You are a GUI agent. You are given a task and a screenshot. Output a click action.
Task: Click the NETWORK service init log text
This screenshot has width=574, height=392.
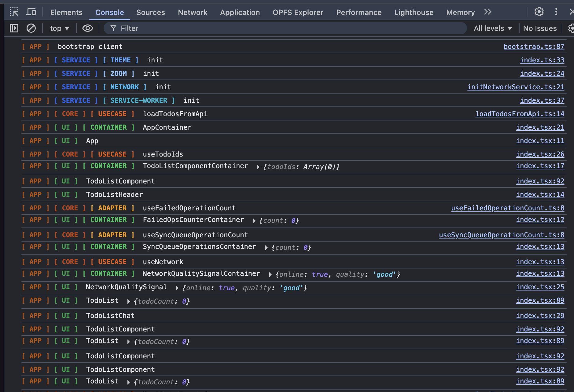click(163, 87)
